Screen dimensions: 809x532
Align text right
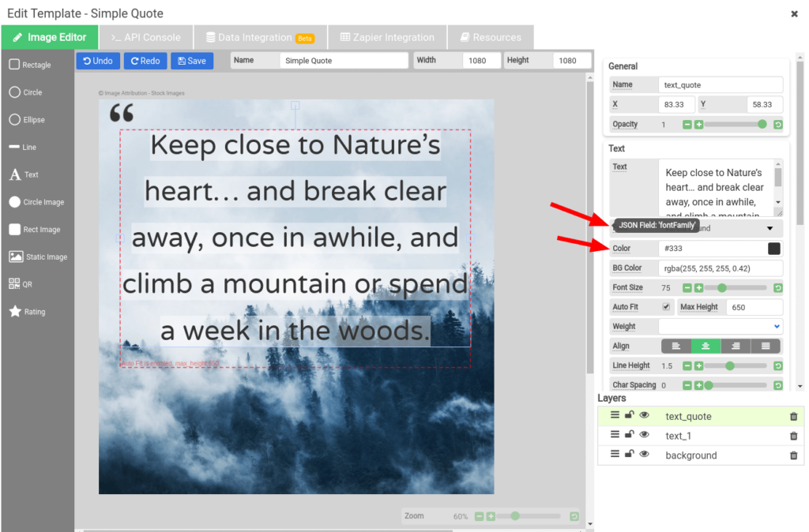(736, 347)
